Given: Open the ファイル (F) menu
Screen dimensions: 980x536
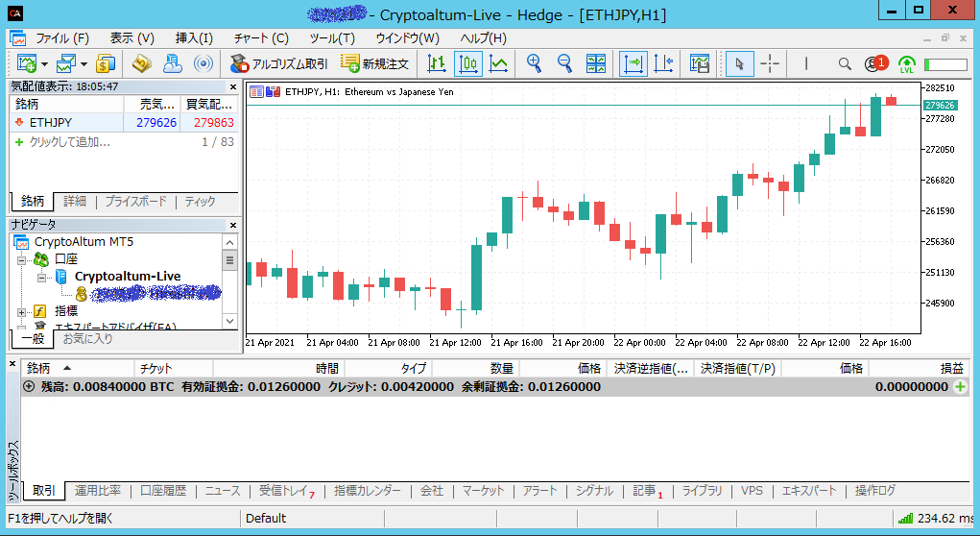Looking at the screenshot, I should click(61, 38).
